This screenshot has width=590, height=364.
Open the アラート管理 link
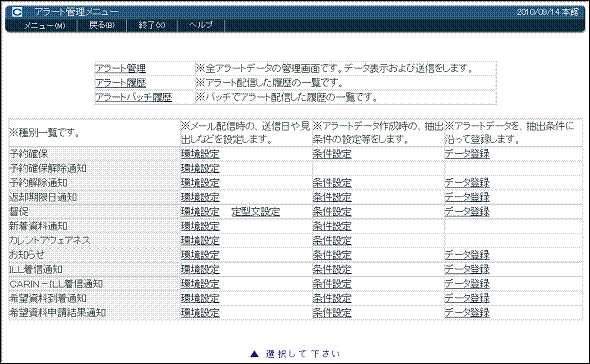coord(120,69)
